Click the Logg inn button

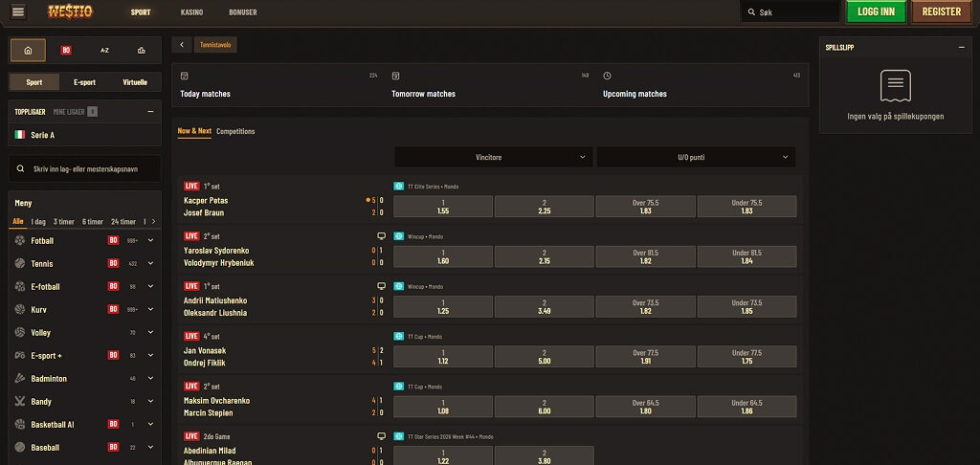[x=876, y=11]
